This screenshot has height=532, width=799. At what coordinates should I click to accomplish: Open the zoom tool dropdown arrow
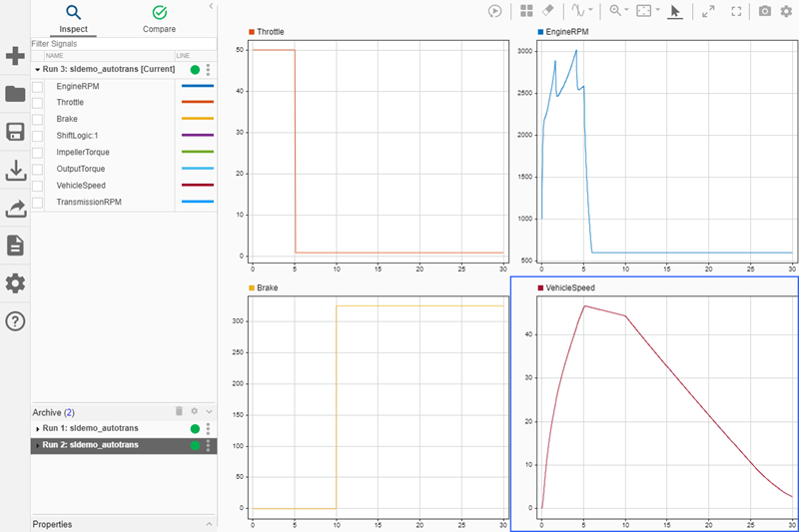pos(626,11)
